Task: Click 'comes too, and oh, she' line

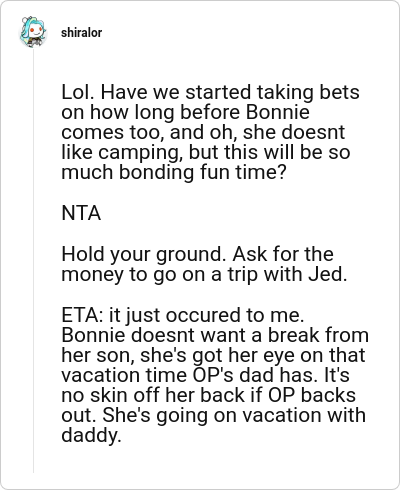Action: pyautogui.click(x=203, y=132)
